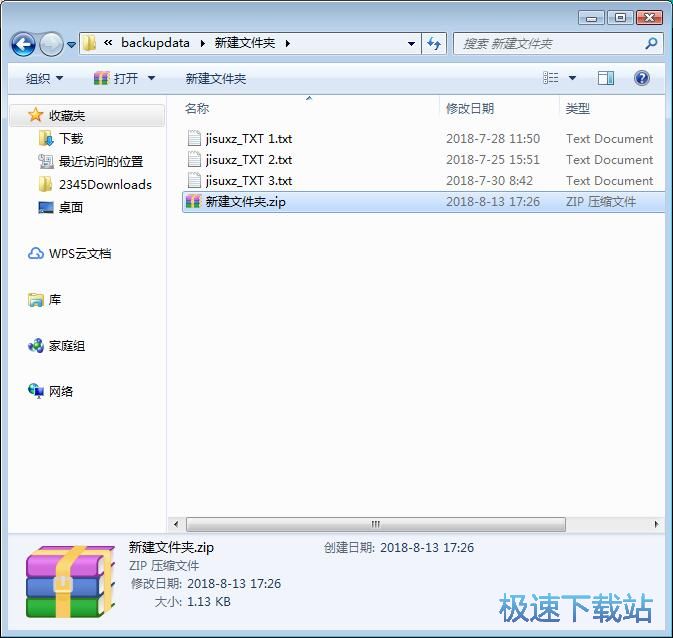673x638 pixels.
Task: Click 打开 toolbar button
Action: pos(116,79)
